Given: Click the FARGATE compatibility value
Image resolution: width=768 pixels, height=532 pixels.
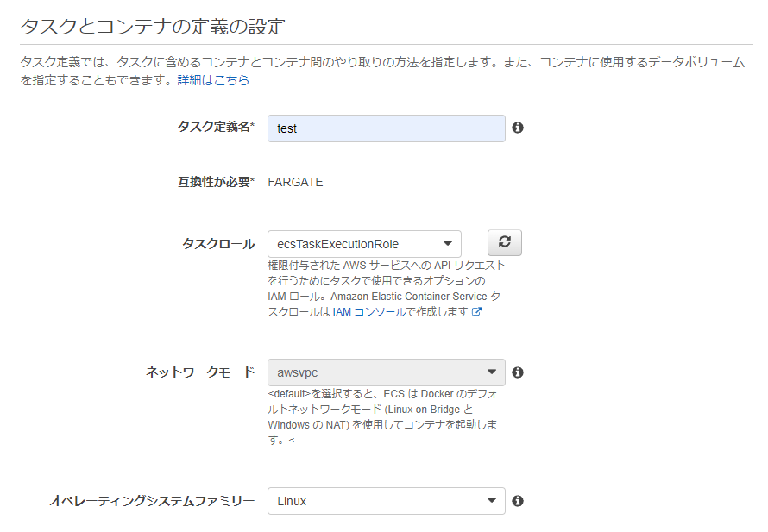Looking at the screenshot, I should pyautogui.click(x=295, y=182).
